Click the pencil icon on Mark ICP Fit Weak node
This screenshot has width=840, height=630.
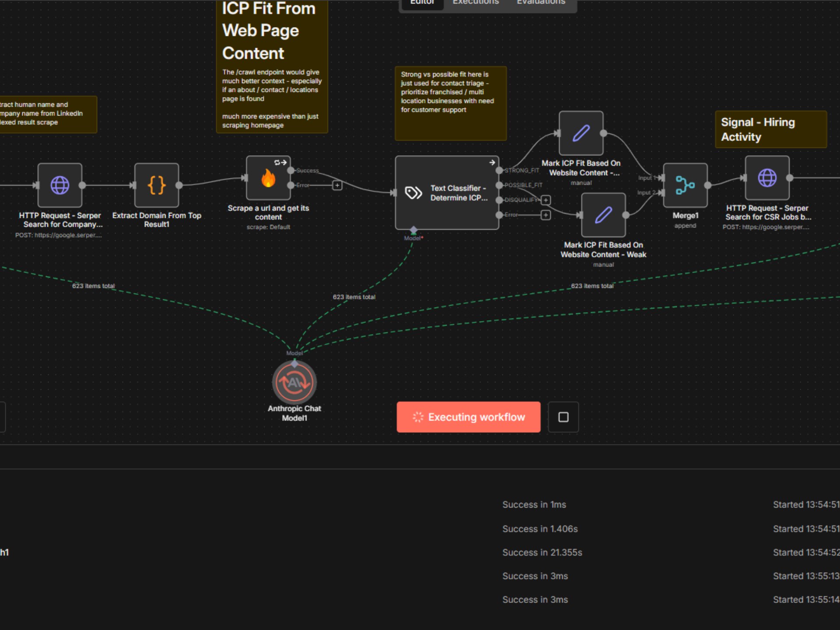603,215
